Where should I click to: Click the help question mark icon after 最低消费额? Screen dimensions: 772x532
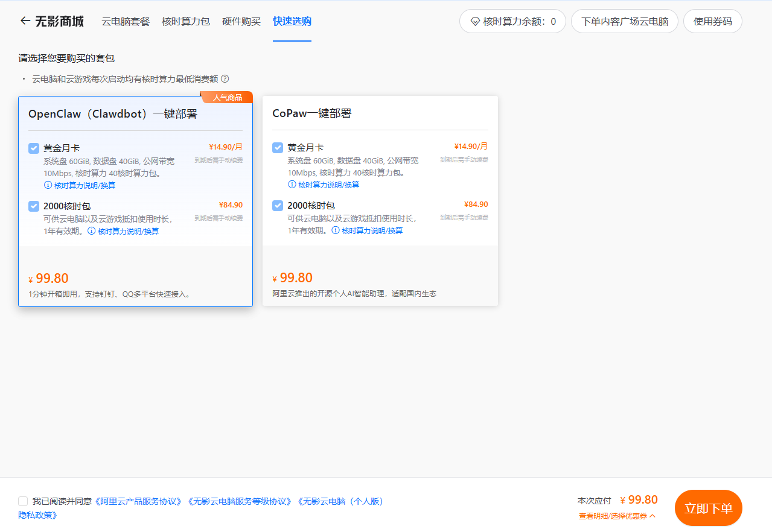225,79
